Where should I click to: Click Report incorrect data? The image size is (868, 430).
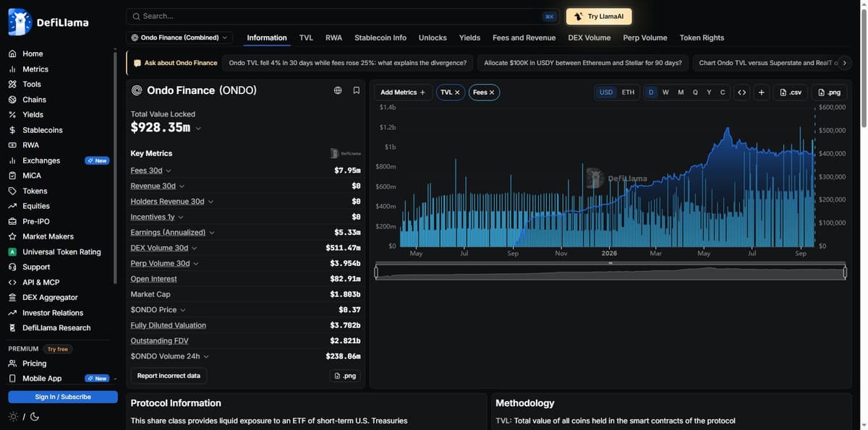[169, 376]
